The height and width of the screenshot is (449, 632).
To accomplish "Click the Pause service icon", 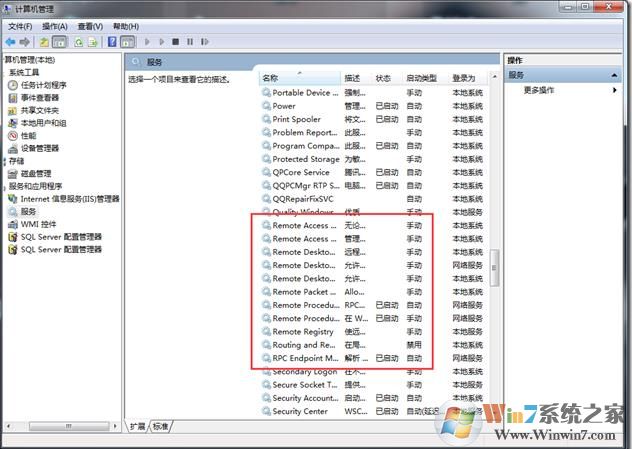I will (190, 42).
